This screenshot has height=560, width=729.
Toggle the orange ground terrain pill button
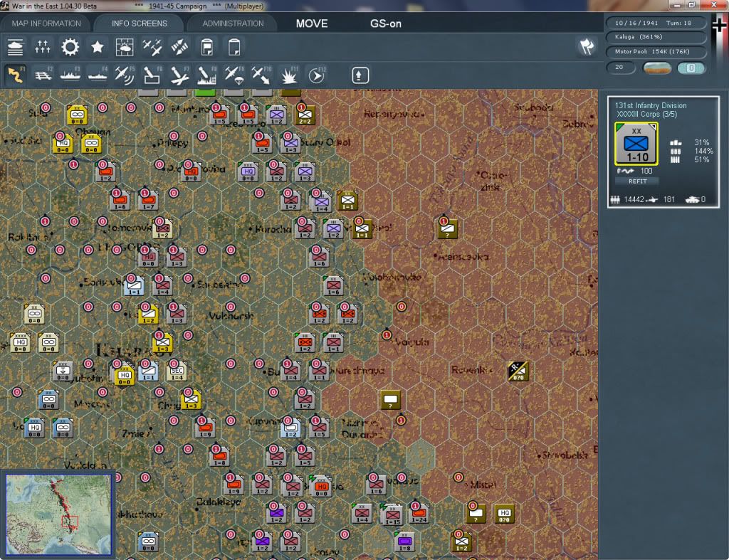coord(657,68)
